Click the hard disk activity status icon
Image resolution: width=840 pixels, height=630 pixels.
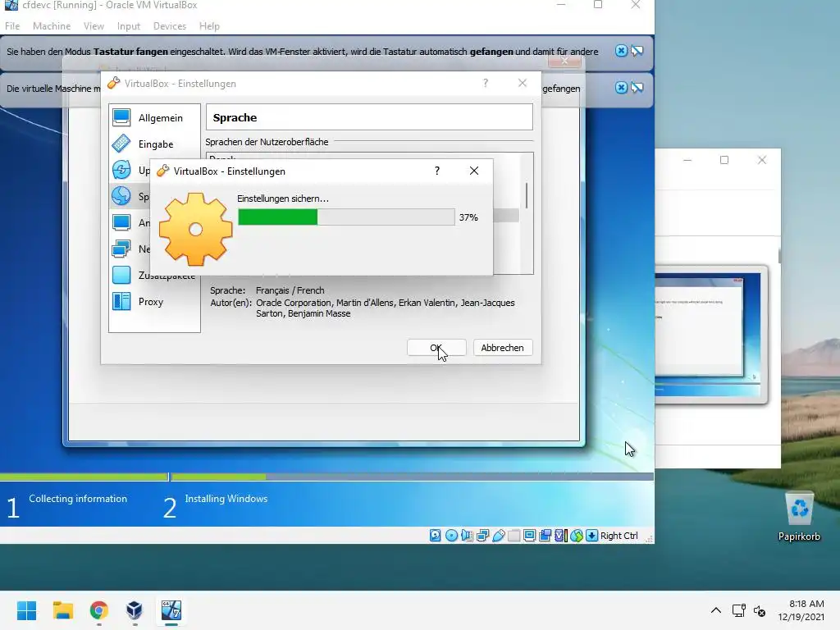pyautogui.click(x=435, y=535)
